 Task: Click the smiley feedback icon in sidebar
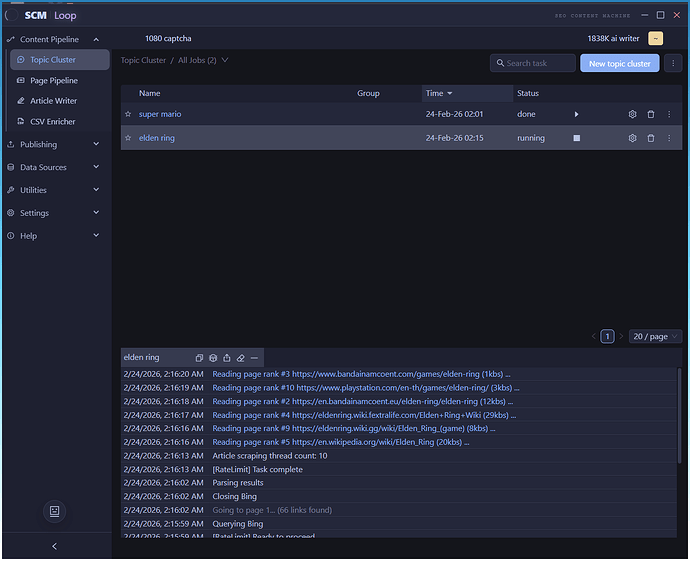coord(55,510)
